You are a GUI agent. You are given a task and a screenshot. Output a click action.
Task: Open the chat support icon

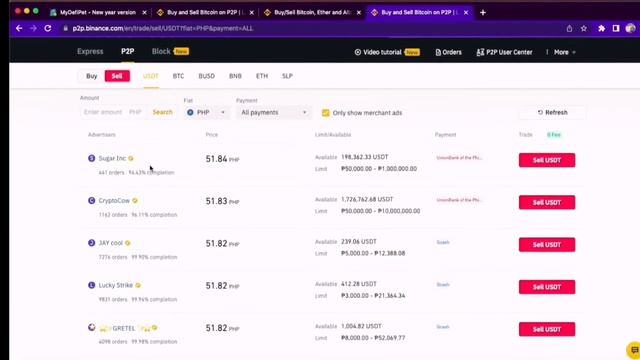click(x=634, y=350)
